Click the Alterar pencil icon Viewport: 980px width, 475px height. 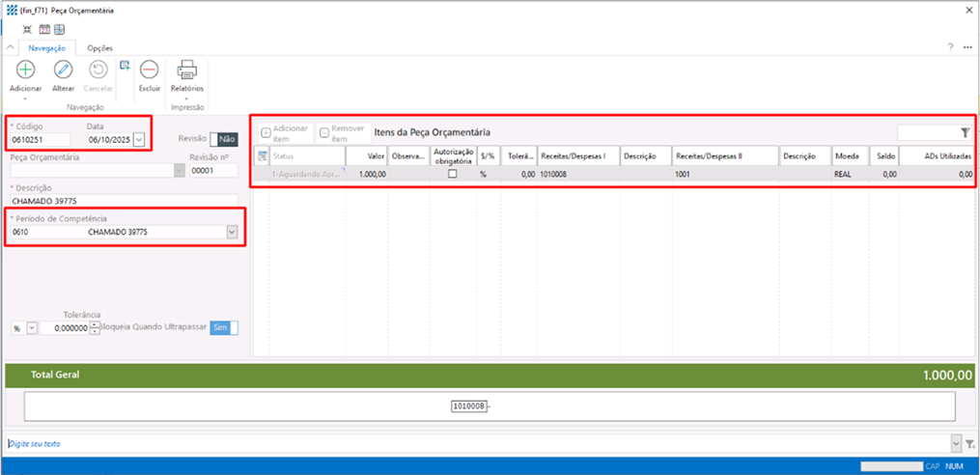63,70
